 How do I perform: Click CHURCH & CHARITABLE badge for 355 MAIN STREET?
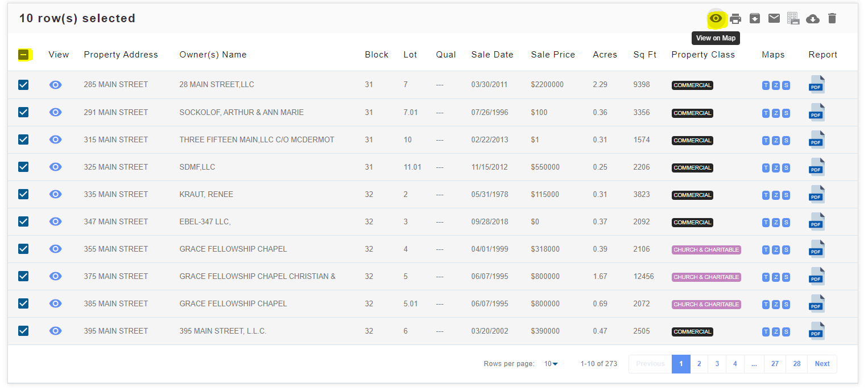706,249
